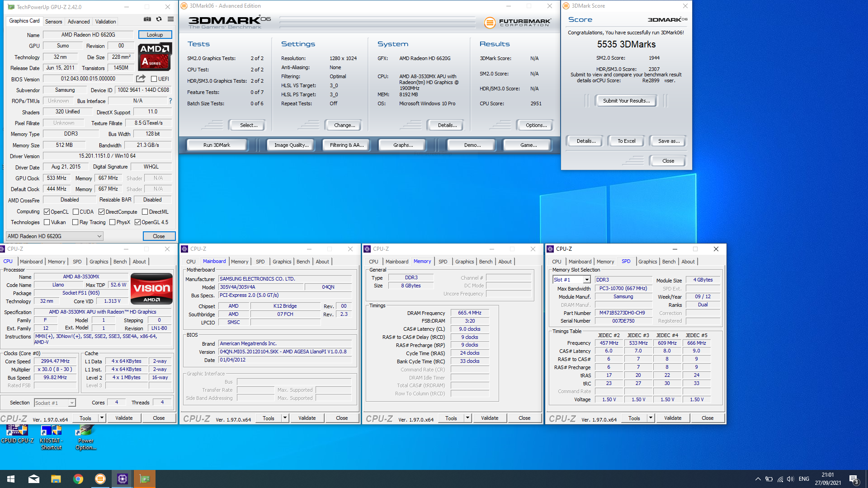Toggle the DirectCompute checkbox
Viewport: 868px width, 488px height.
pos(102,212)
